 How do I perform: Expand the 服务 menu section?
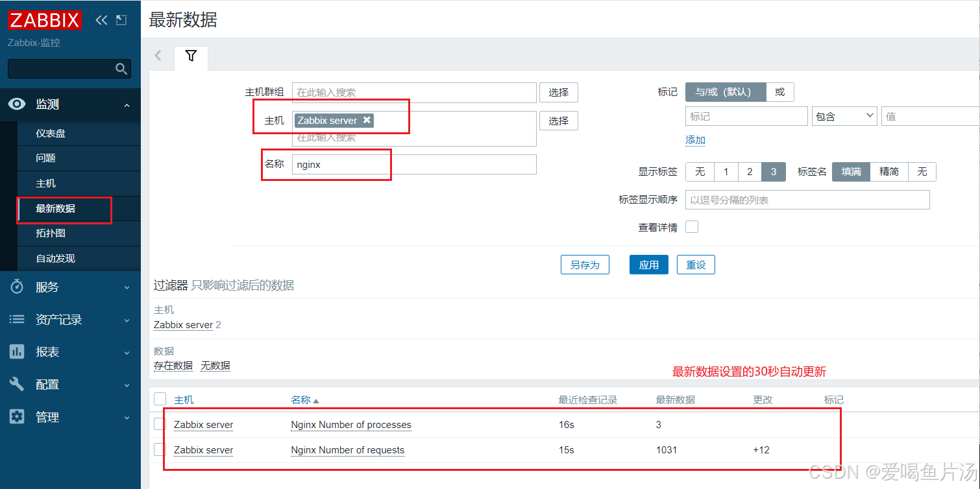[x=127, y=288]
